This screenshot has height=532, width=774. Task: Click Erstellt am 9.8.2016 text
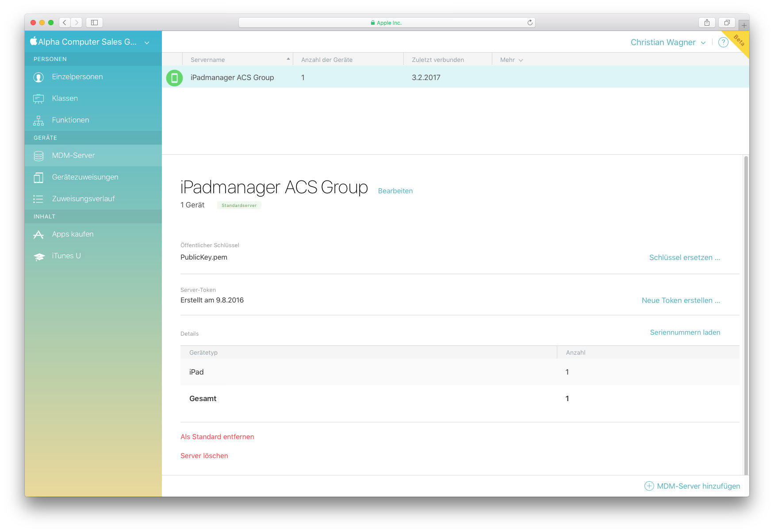[x=212, y=300]
